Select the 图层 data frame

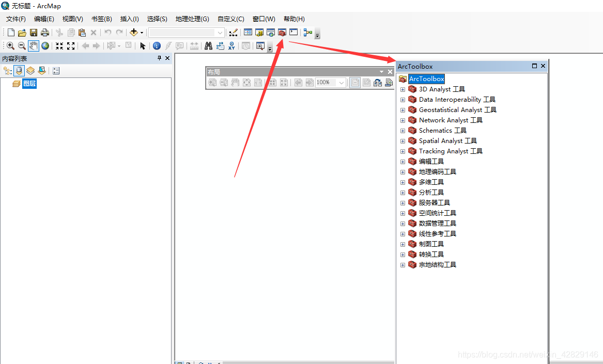(x=29, y=84)
